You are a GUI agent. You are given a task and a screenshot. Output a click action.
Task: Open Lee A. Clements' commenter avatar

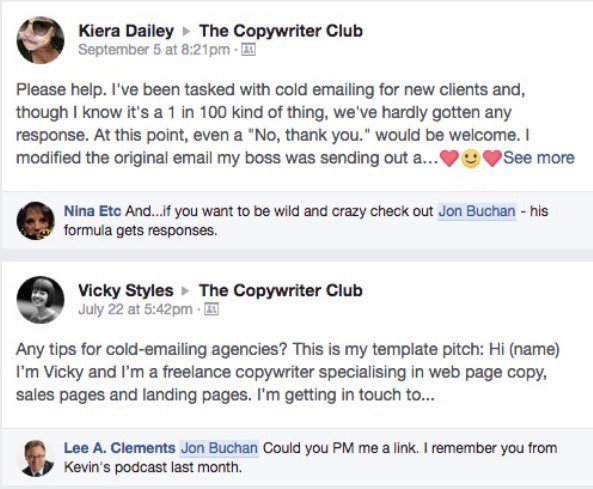coord(37,458)
